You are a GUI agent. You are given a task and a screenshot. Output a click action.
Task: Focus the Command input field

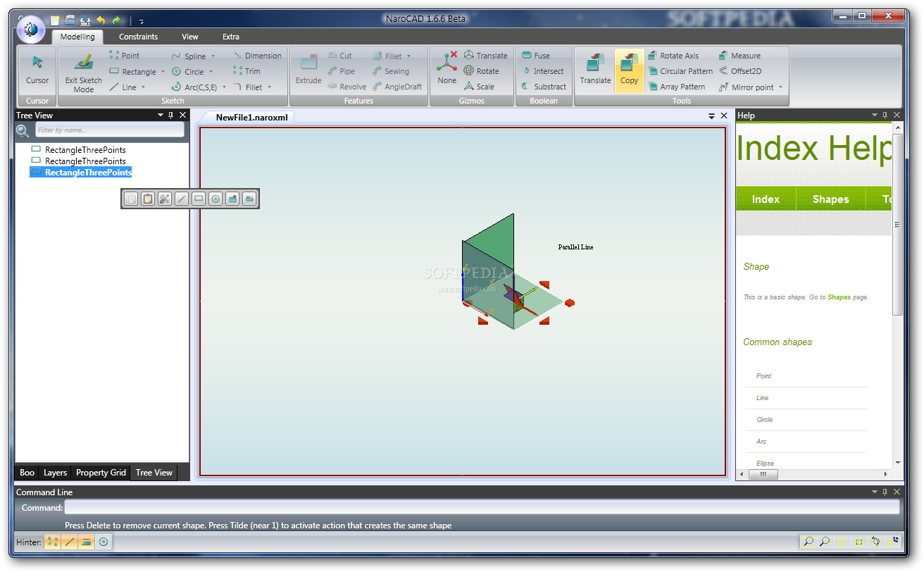click(482, 507)
